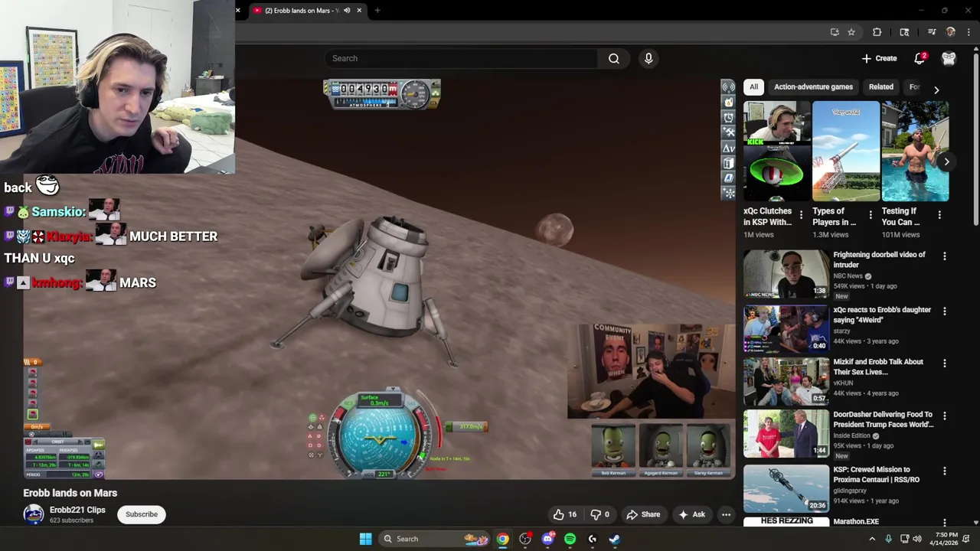Open the taskbar clock showing 7:50 PM
This screenshot has height=551, width=980.
click(x=946, y=539)
